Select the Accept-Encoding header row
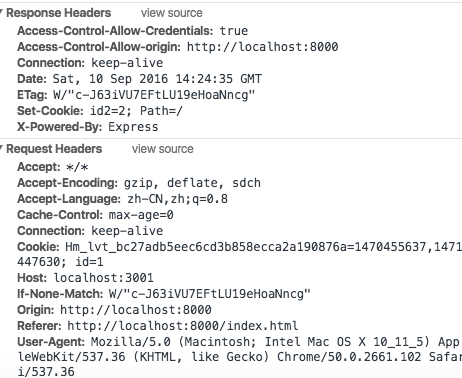This screenshot has width=462, height=378. (x=139, y=183)
